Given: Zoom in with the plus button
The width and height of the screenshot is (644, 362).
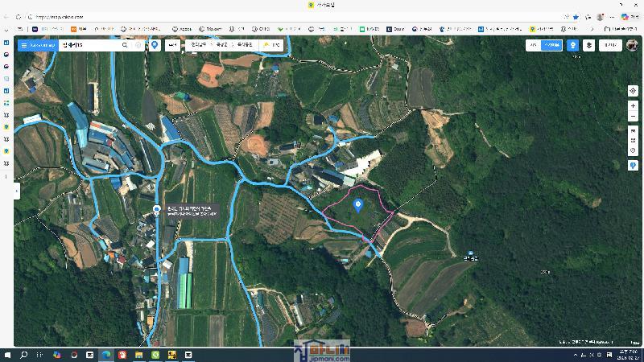Looking at the screenshot, I should pos(634,105).
